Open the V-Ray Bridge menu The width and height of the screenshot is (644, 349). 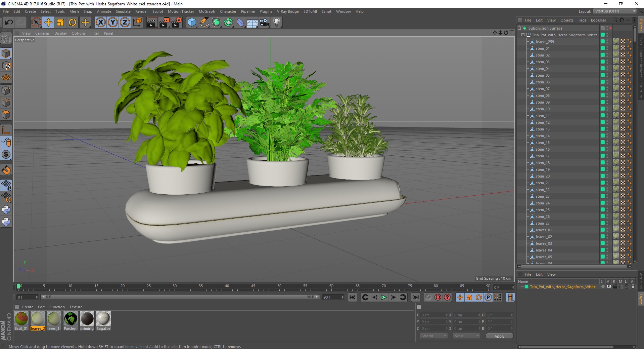click(288, 11)
